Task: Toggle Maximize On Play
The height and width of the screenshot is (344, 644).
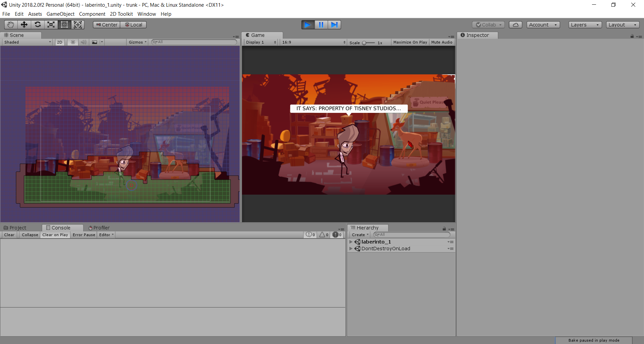Action: pos(410,42)
